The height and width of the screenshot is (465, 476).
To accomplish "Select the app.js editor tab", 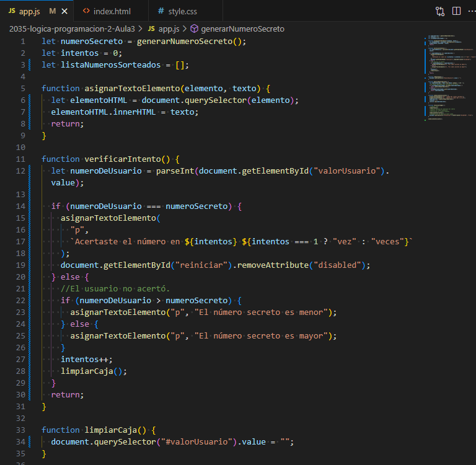I will [37, 11].
